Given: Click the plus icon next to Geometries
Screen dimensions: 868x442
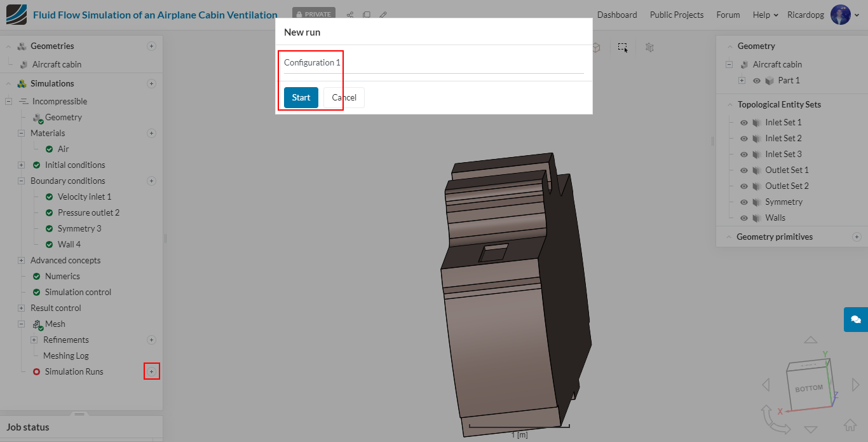Looking at the screenshot, I should (151, 46).
